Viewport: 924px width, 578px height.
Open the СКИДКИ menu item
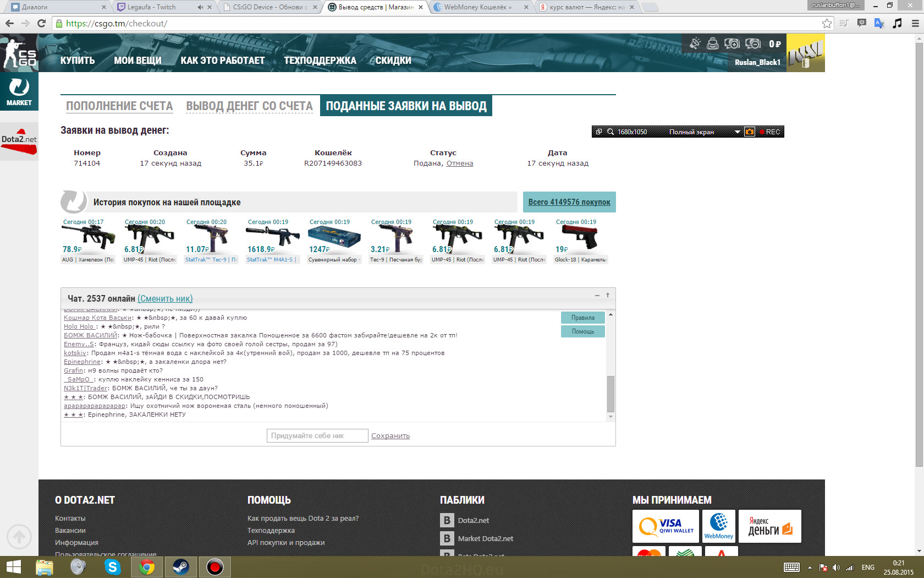[x=393, y=61]
